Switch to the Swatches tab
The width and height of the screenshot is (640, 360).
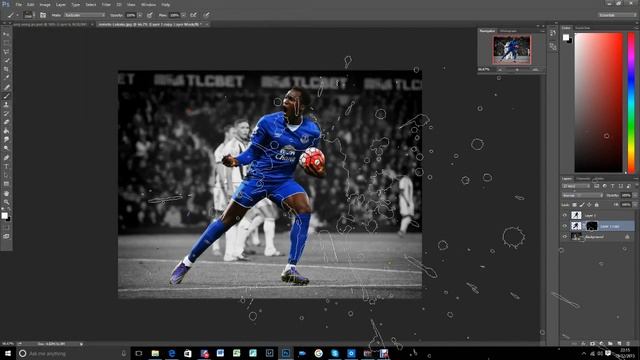coord(582,28)
